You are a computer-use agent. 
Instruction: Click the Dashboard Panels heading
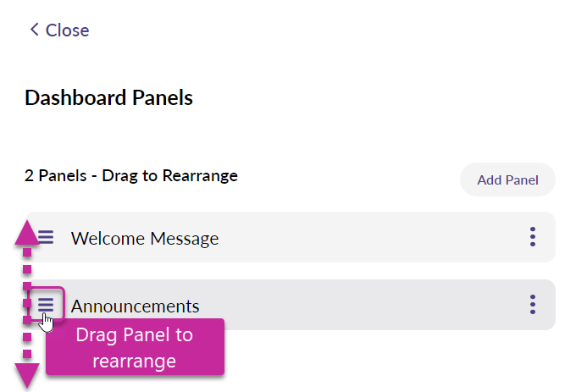[109, 98]
